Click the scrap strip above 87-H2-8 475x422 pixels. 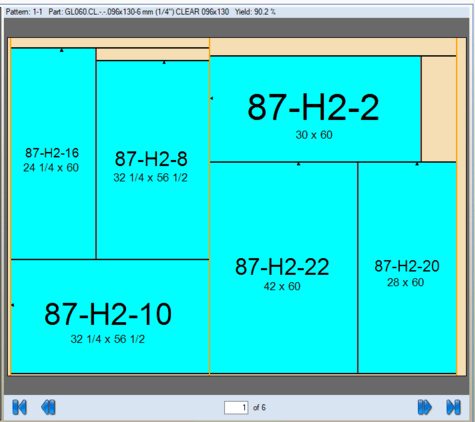[x=153, y=54]
